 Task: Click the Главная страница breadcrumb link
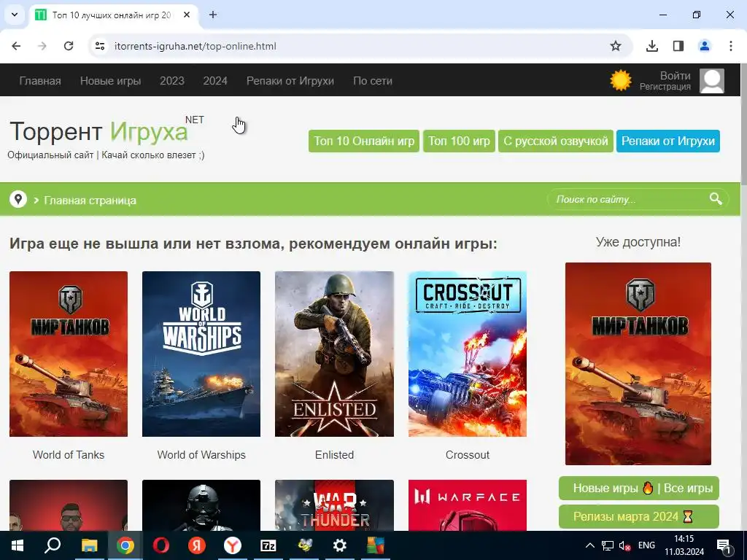point(90,201)
